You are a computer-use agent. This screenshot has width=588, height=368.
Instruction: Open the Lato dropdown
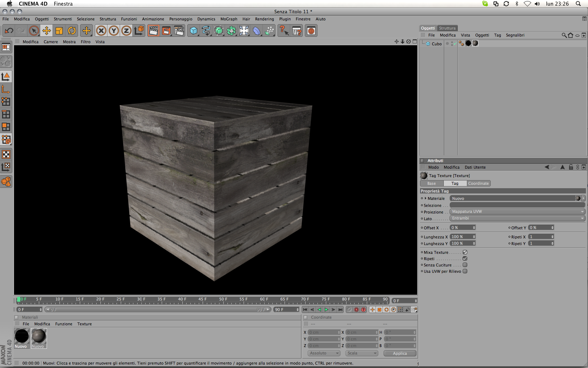point(517,218)
